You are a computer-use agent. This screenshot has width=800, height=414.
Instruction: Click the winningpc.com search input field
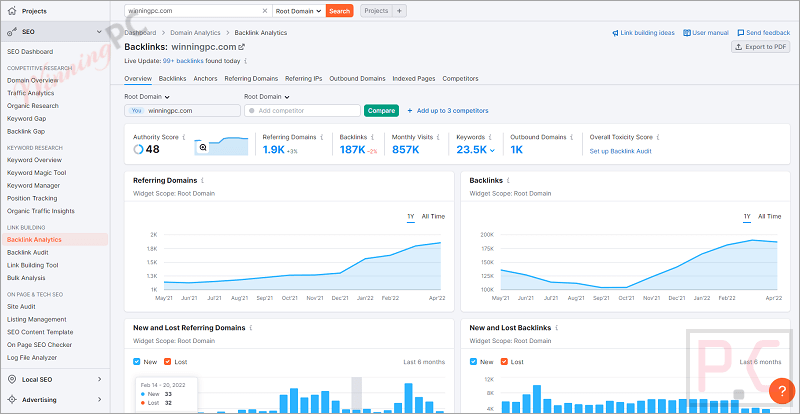[x=199, y=11]
